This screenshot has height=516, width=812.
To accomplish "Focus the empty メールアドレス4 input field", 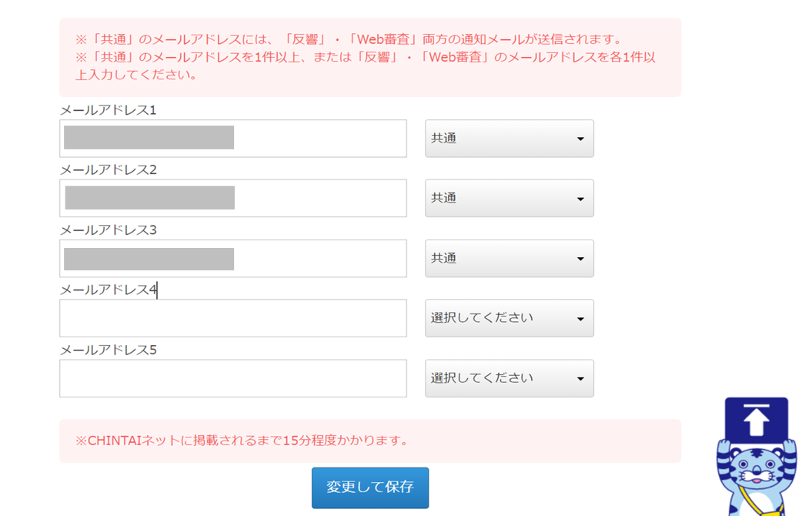I will pyautogui.click(x=233, y=318).
